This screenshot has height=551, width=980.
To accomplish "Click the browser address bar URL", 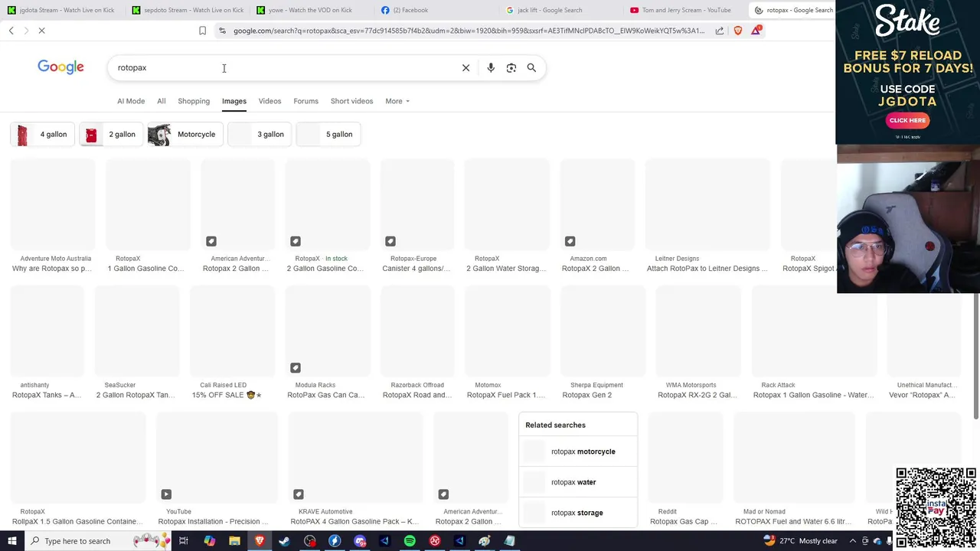I will click(x=469, y=31).
